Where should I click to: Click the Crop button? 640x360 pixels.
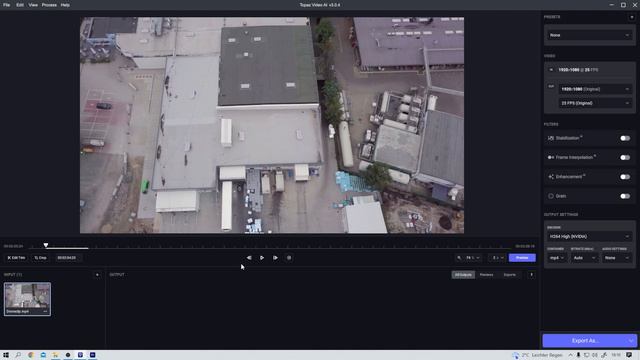point(40,258)
